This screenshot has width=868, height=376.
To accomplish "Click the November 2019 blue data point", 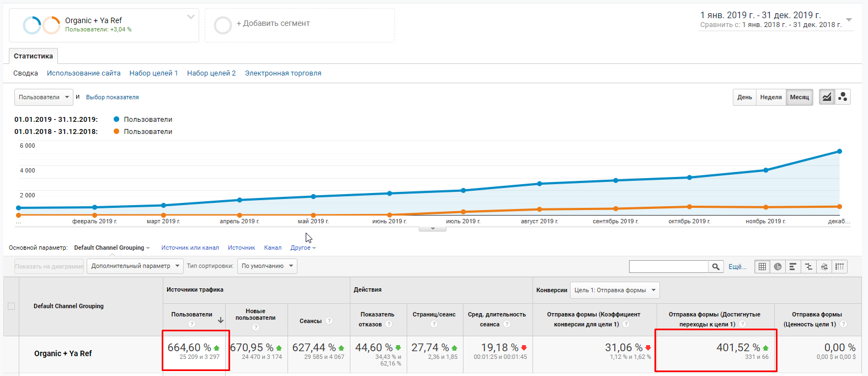I will (x=766, y=170).
